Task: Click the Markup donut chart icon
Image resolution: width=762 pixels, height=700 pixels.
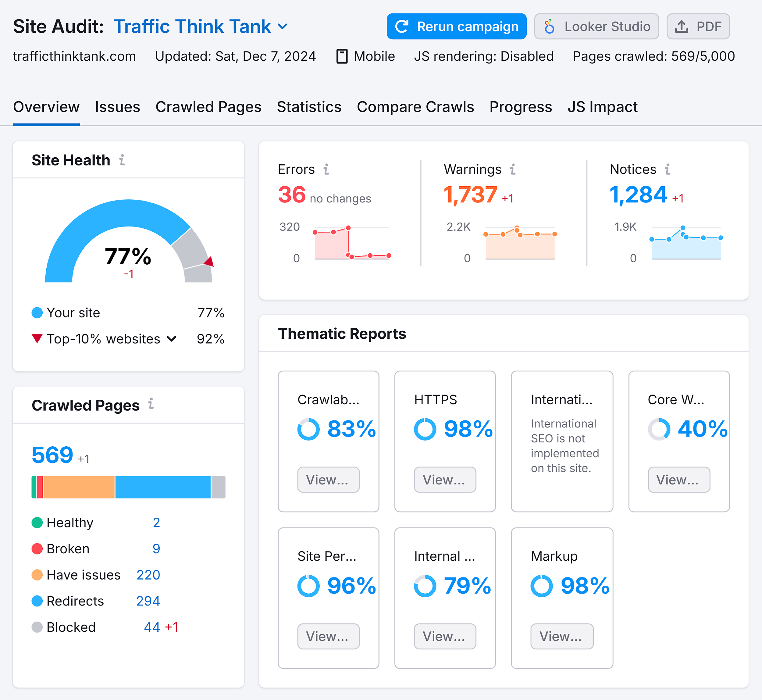Action: tap(542, 586)
